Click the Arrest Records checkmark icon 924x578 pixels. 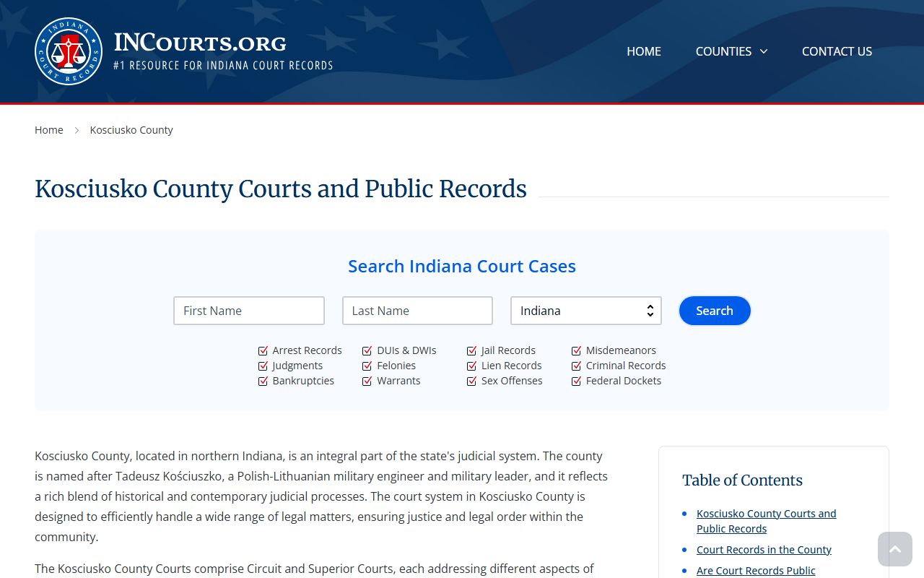tap(263, 350)
